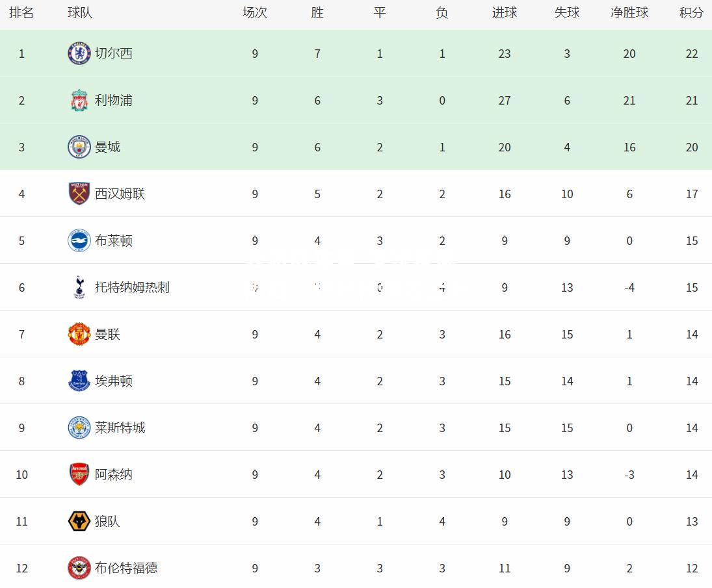Viewport: 712px width, 588px height.
Task: Select the 曼联 row in standings
Action: point(356,334)
